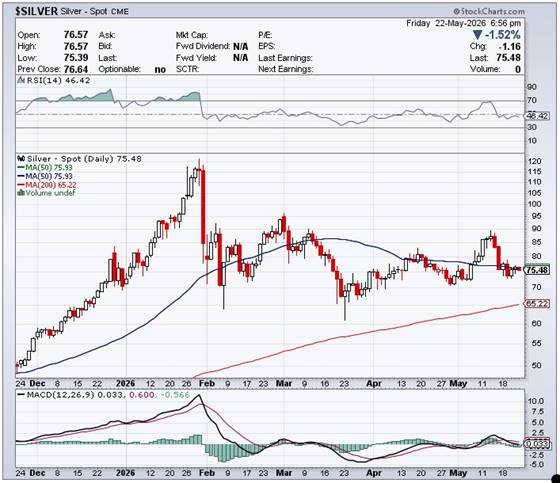This screenshot has height=483, width=560.
Task: Click the Low value 75.39
Action: point(76,58)
